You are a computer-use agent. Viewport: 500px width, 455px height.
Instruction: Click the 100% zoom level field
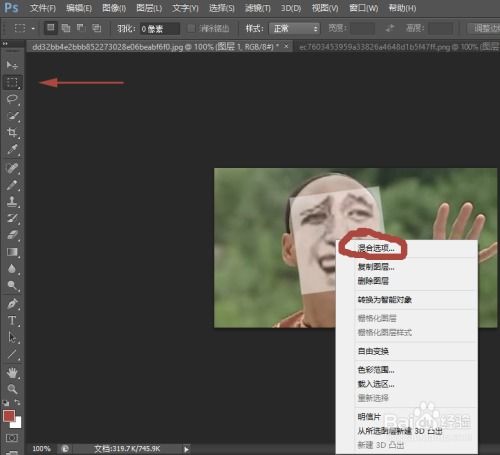click(41, 449)
